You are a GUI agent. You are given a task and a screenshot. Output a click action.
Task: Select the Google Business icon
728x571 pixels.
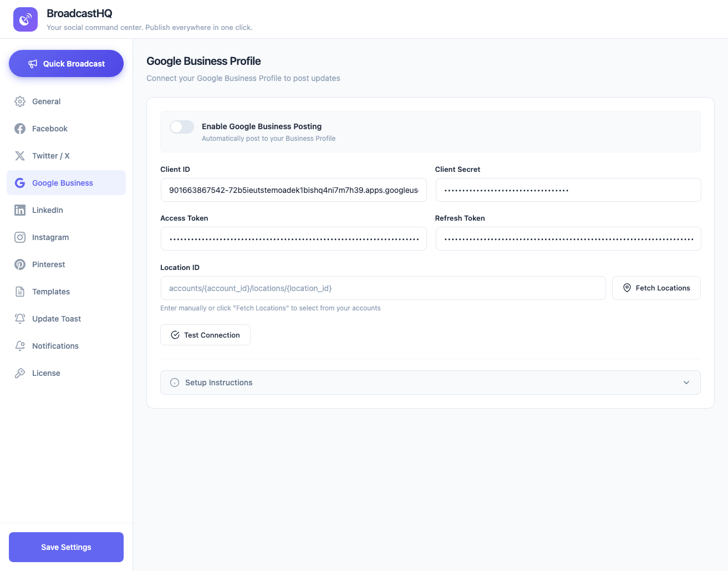pos(19,182)
